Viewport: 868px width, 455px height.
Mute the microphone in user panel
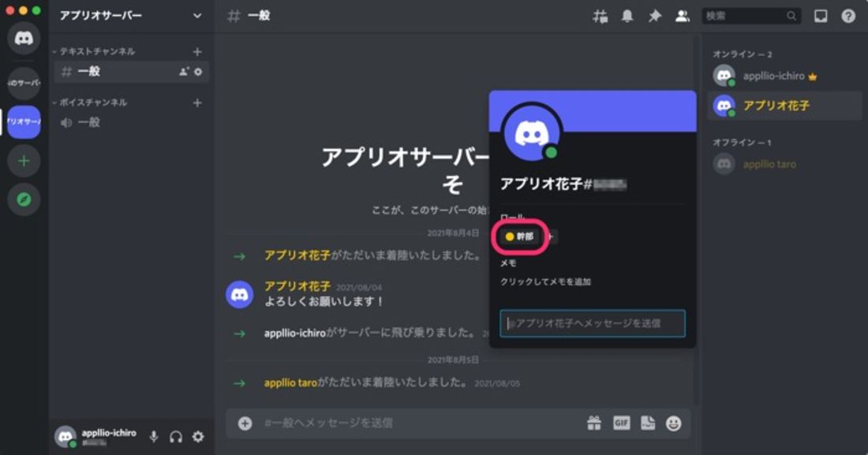pyautogui.click(x=154, y=437)
